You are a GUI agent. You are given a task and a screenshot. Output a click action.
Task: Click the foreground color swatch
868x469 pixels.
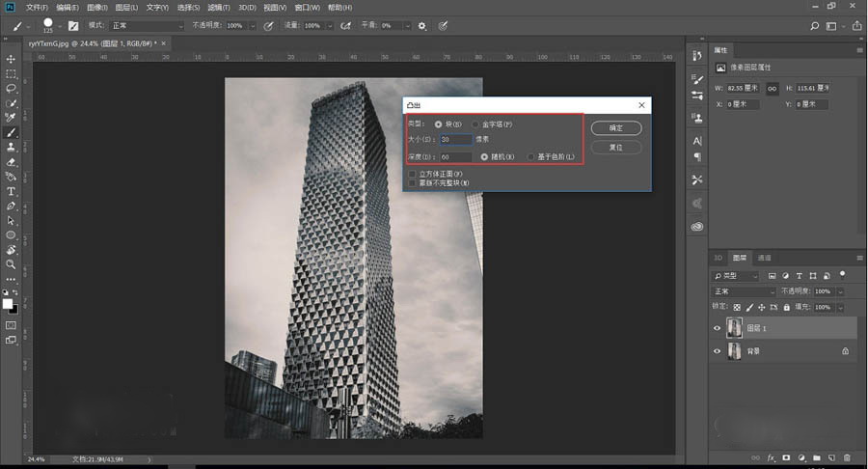[8, 303]
